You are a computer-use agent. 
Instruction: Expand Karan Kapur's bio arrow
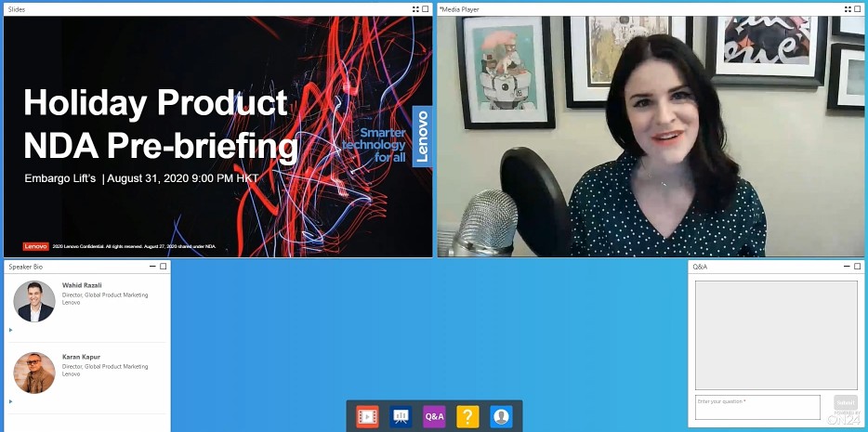[10, 401]
